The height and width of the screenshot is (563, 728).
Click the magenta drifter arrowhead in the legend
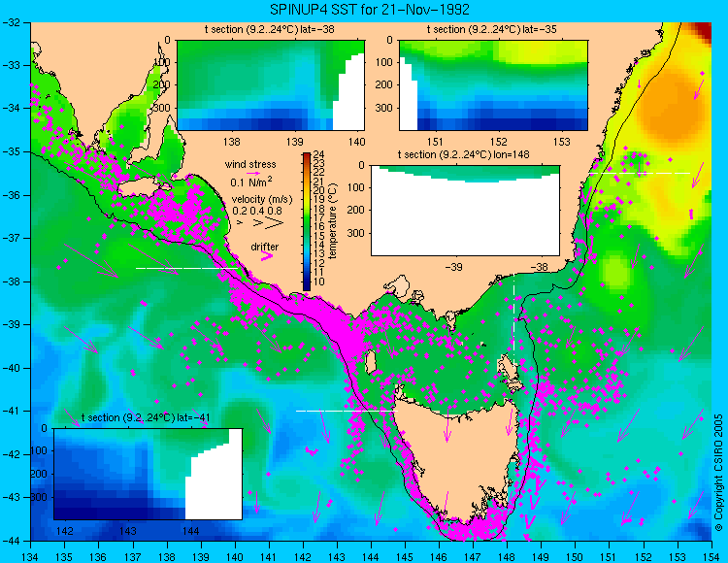(x=267, y=255)
